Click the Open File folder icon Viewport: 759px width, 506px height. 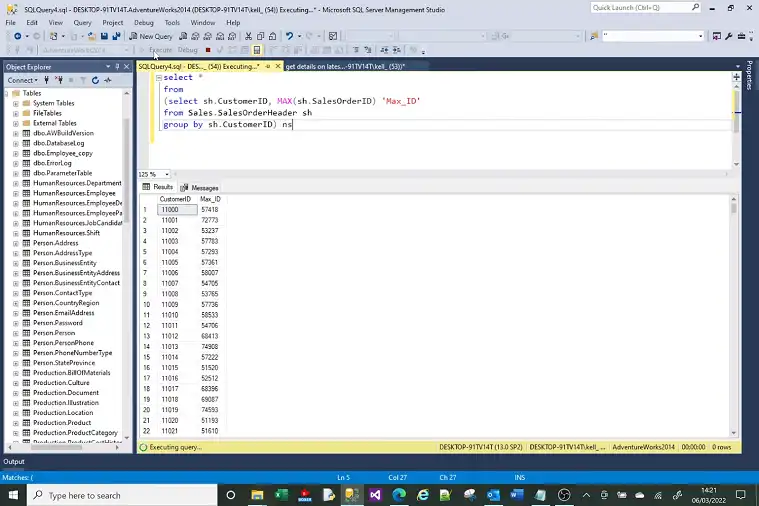91,36
